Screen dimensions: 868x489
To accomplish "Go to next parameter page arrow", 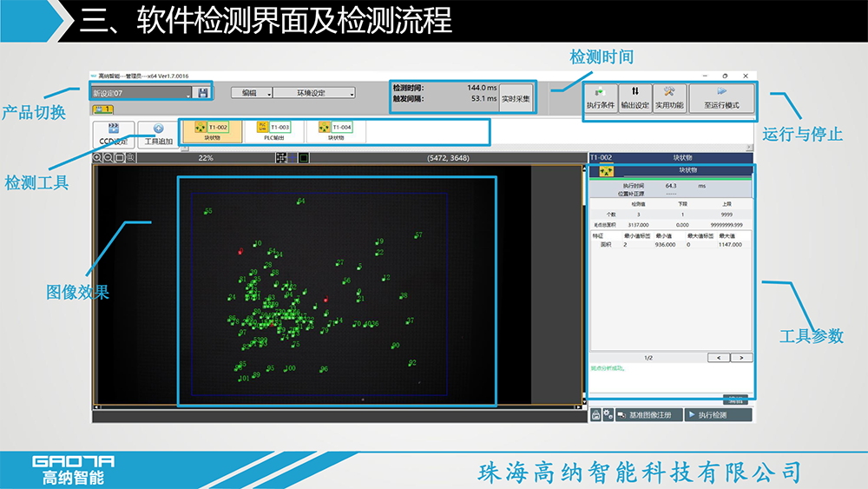I will (741, 357).
